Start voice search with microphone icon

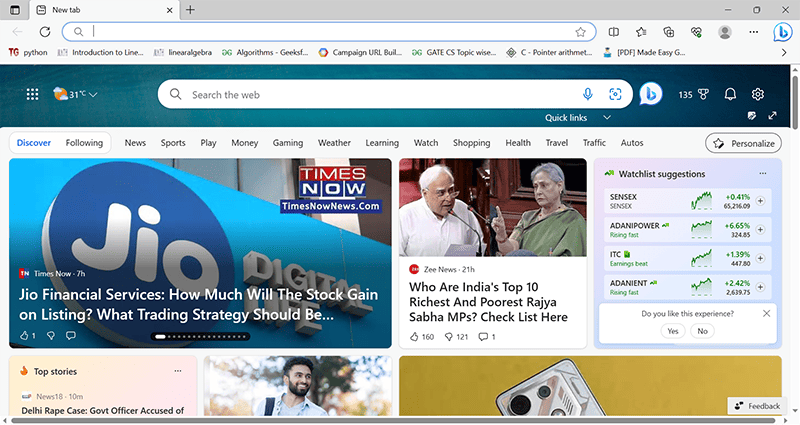[588, 94]
